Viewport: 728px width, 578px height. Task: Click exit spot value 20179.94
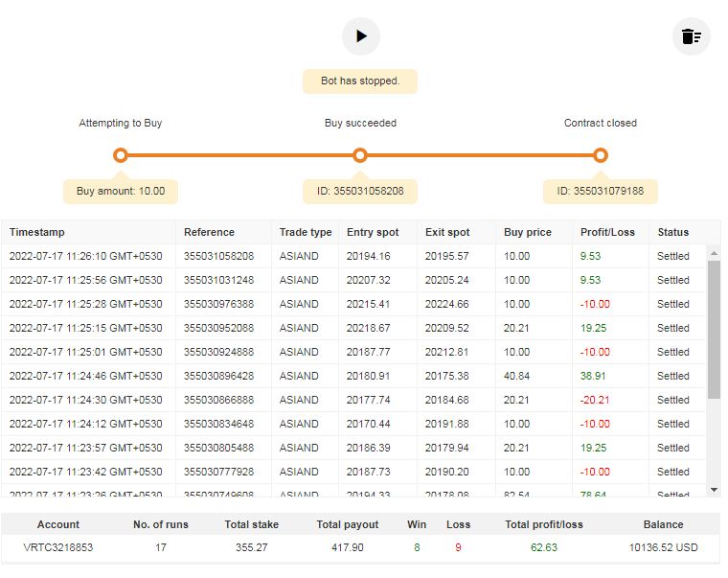point(446,448)
